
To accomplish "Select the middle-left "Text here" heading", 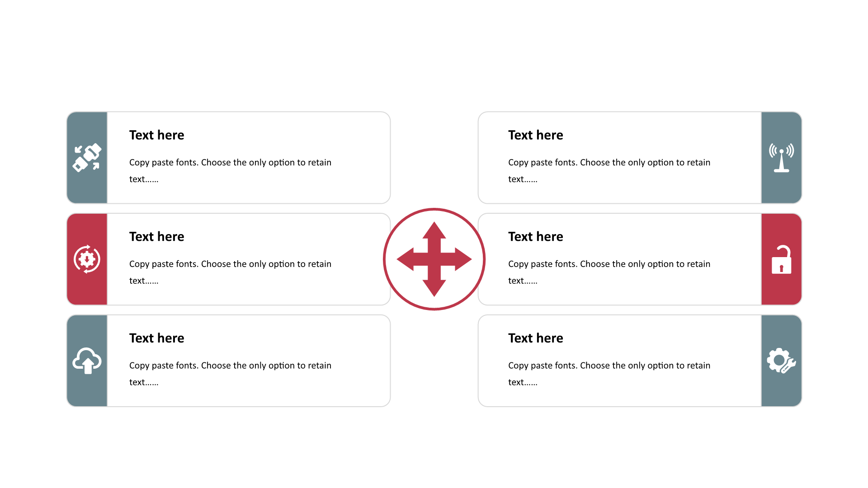I will [156, 237].
